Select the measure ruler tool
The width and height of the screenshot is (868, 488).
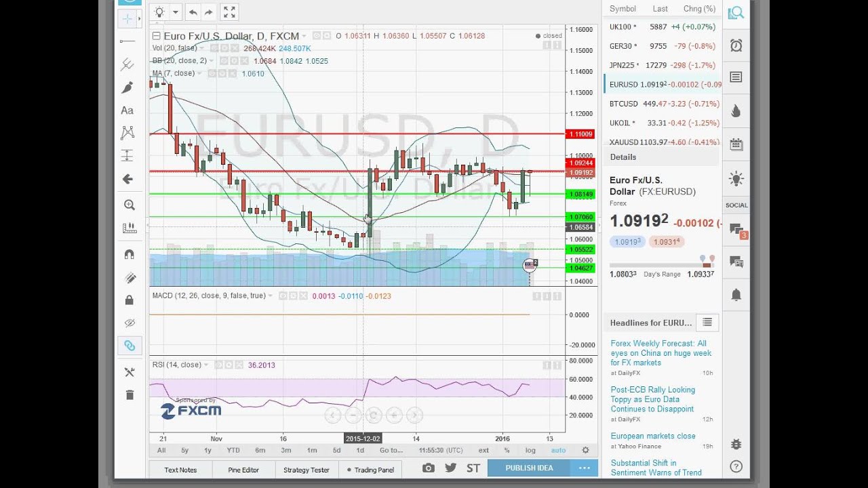tap(129, 228)
